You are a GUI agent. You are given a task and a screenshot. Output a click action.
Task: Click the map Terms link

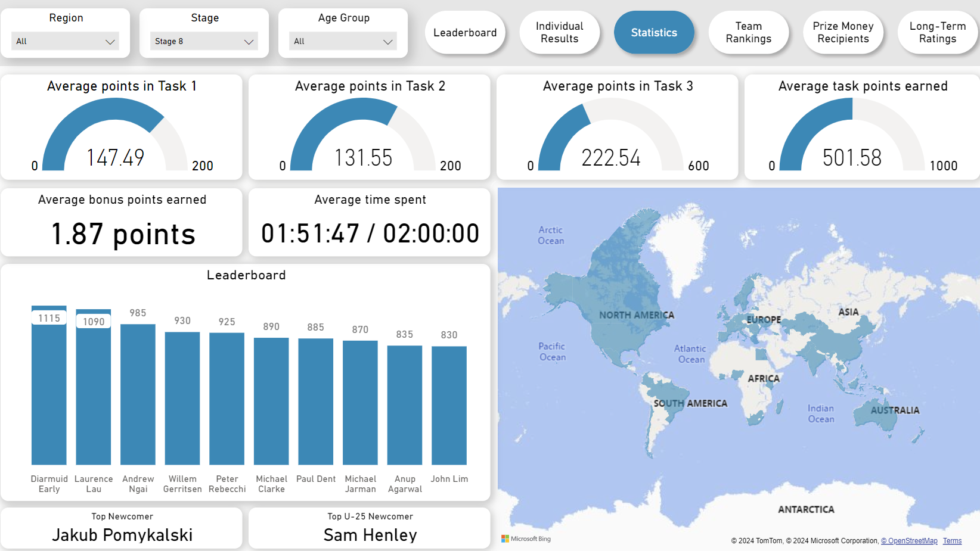[952, 541]
